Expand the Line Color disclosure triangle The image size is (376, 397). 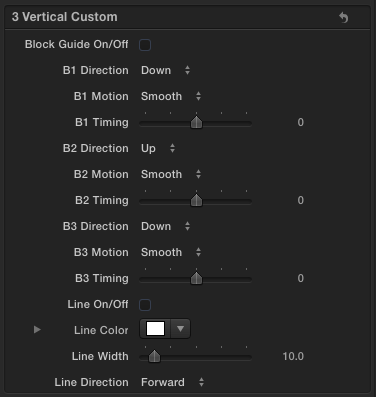click(x=37, y=330)
